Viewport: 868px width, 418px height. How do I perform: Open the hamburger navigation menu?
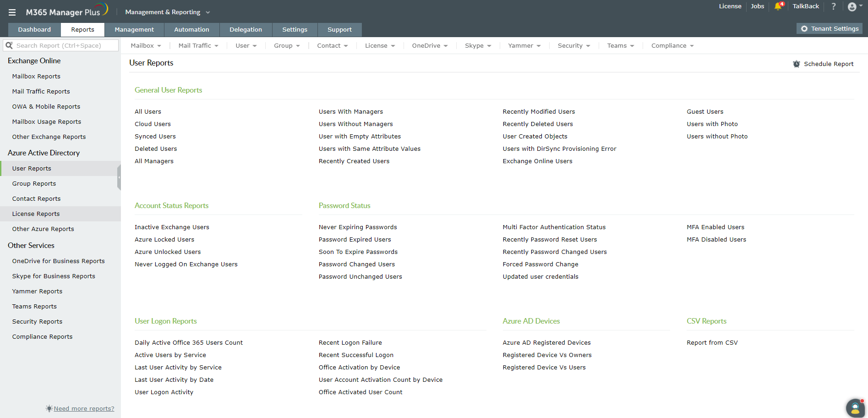point(12,12)
